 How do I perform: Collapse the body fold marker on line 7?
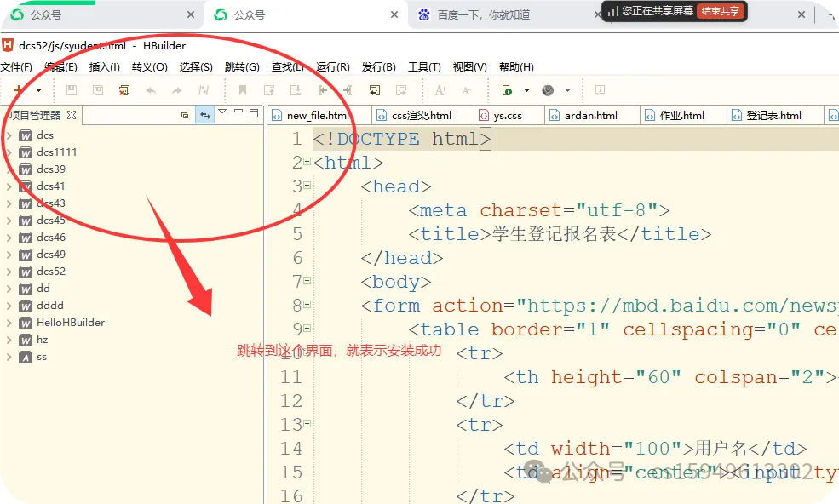click(x=307, y=280)
